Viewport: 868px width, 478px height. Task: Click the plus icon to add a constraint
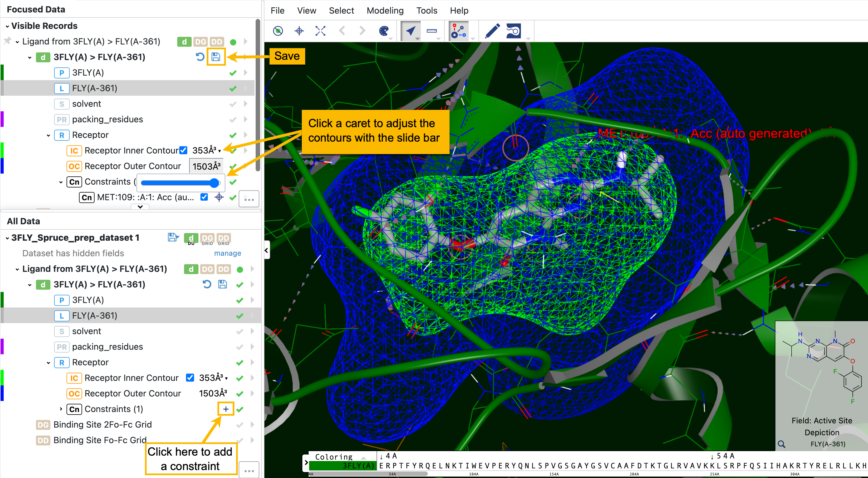point(225,409)
